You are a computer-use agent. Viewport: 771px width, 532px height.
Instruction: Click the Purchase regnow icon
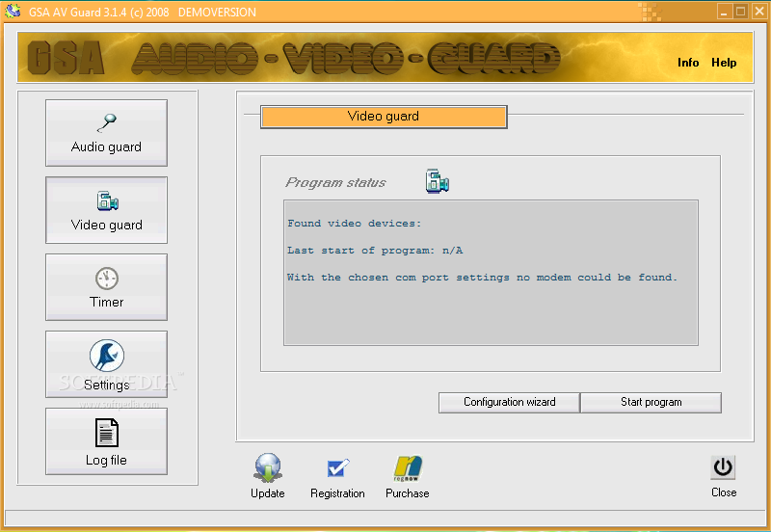[407, 468]
